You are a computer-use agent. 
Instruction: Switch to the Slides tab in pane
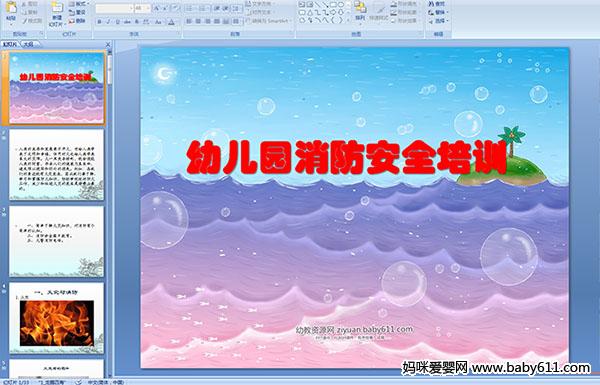pos(10,44)
